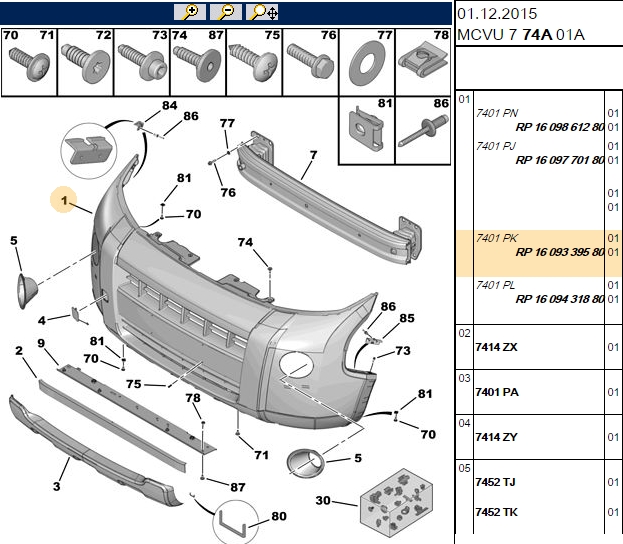The width and height of the screenshot is (623, 544).
Task: Click callout 87 at the bottom of diagram
Action: [x=238, y=487]
